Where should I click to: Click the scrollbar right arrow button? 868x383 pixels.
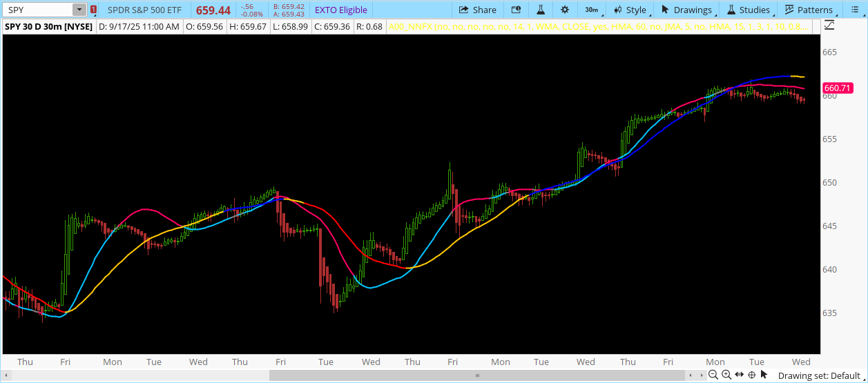700,375
